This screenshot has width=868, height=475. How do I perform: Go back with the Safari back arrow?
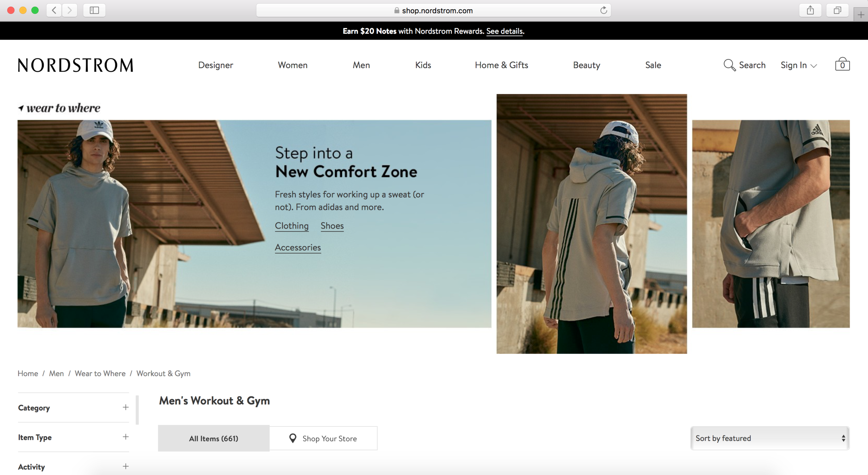[54, 10]
